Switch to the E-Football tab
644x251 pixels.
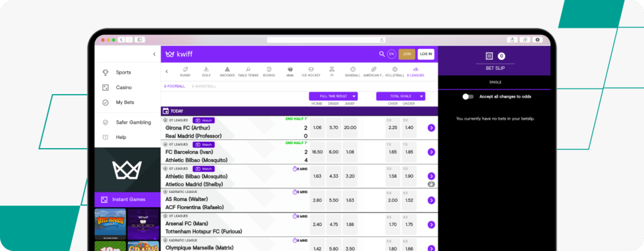tap(175, 86)
